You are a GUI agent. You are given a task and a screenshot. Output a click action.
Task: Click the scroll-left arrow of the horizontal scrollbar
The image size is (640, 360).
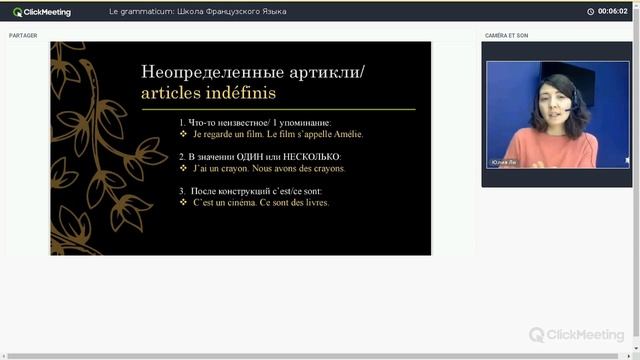tap(3, 356)
